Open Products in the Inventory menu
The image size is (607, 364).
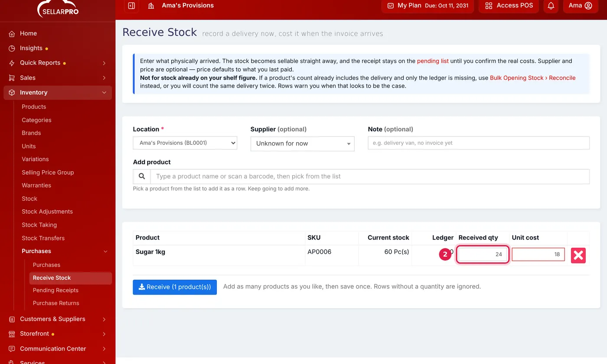tap(34, 107)
